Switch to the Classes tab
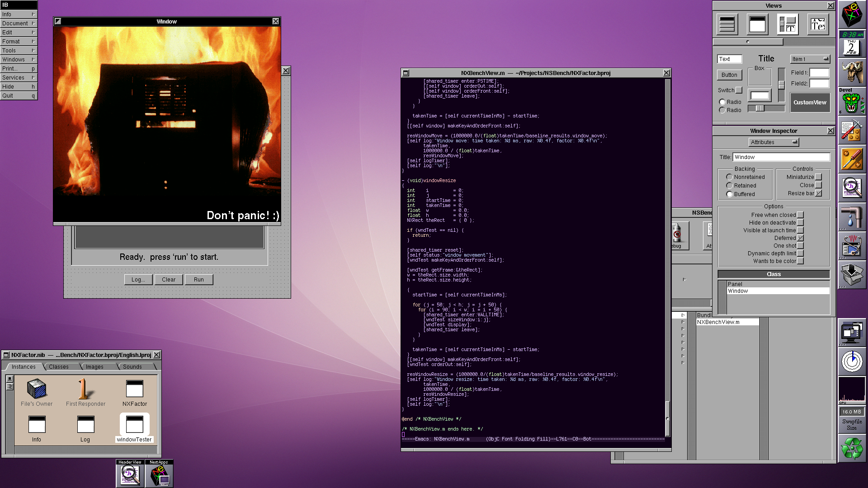The width and height of the screenshot is (868, 488). point(59,367)
